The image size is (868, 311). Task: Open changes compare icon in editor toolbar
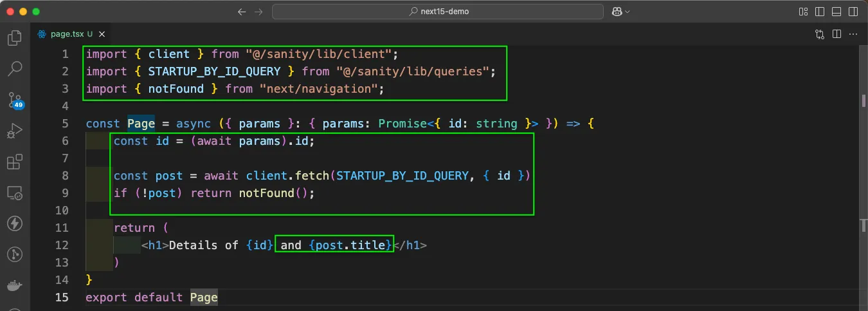(820, 34)
